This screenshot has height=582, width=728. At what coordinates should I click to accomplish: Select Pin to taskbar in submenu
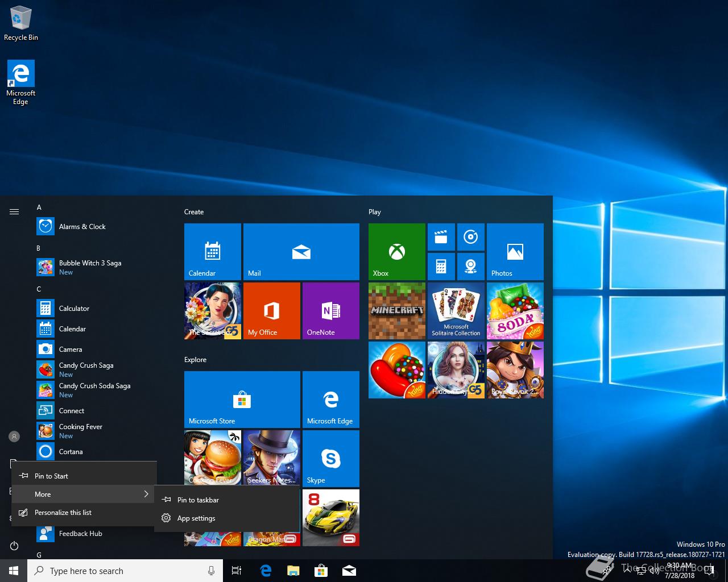pyautogui.click(x=227, y=500)
